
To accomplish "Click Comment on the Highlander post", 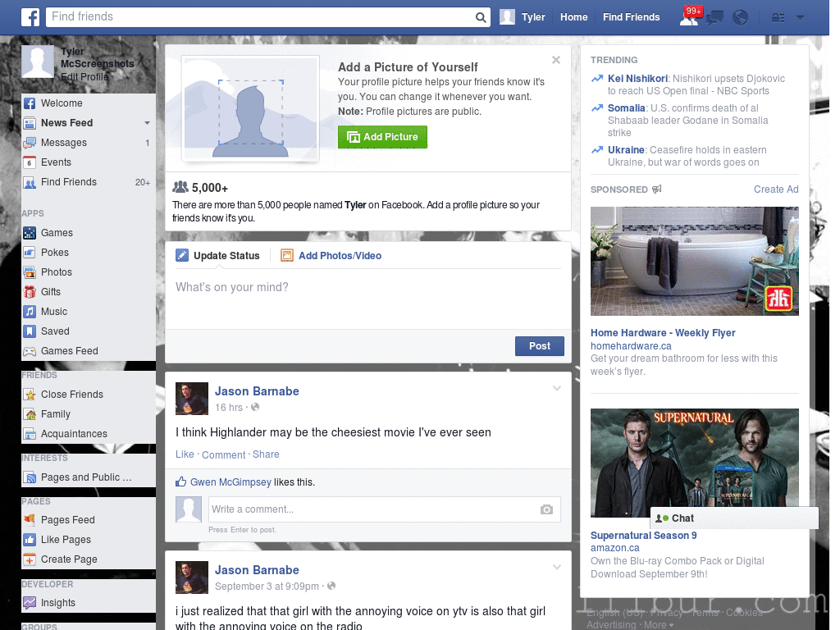I will pyautogui.click(x=223, y=454).
